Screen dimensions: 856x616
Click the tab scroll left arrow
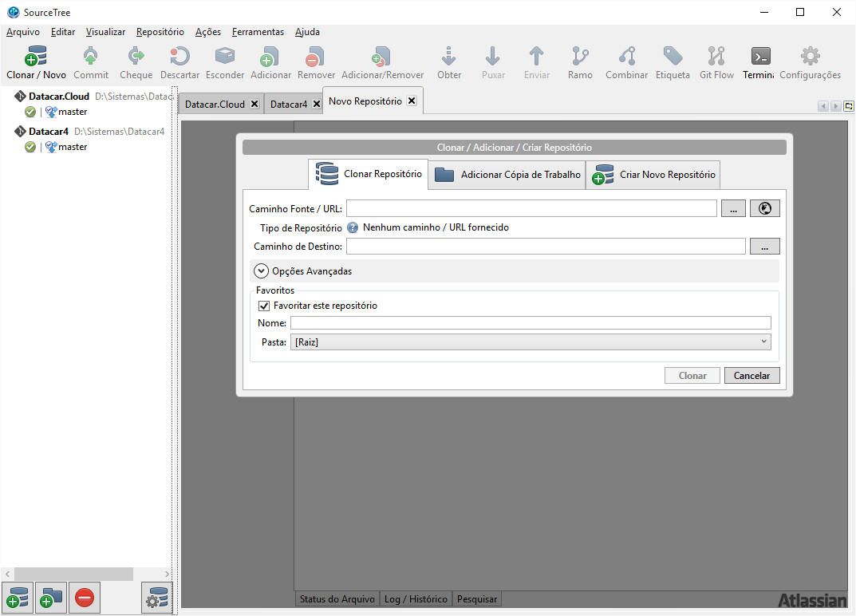pos(822,106)
